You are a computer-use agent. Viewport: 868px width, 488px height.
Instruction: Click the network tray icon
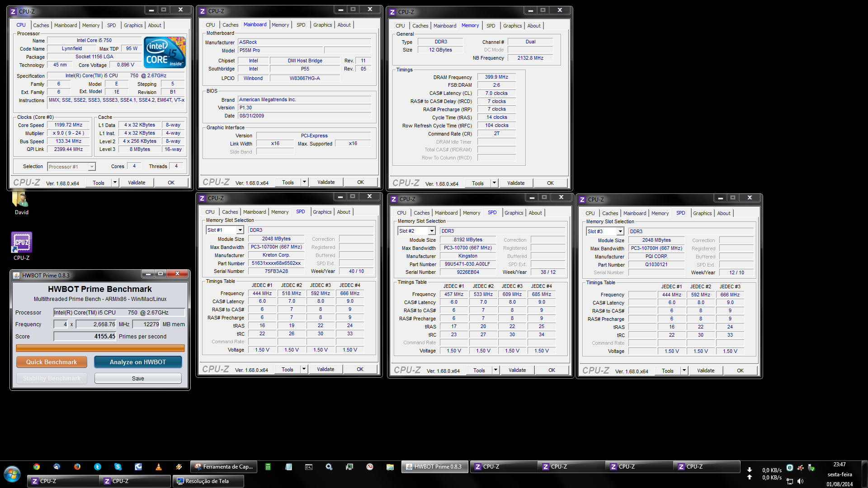click(x=790, y=481)
